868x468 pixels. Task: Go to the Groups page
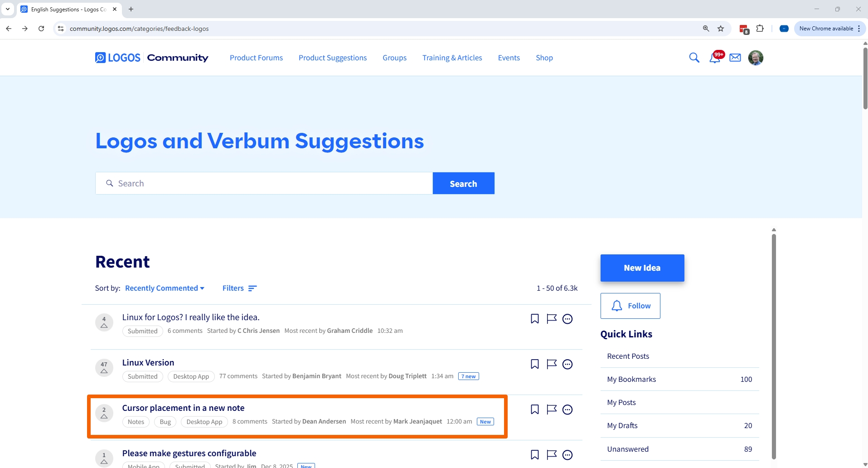394,58
